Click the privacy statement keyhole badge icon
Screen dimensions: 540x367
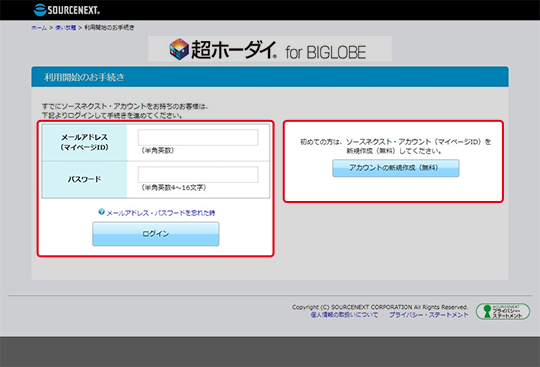tap(503, 311)
